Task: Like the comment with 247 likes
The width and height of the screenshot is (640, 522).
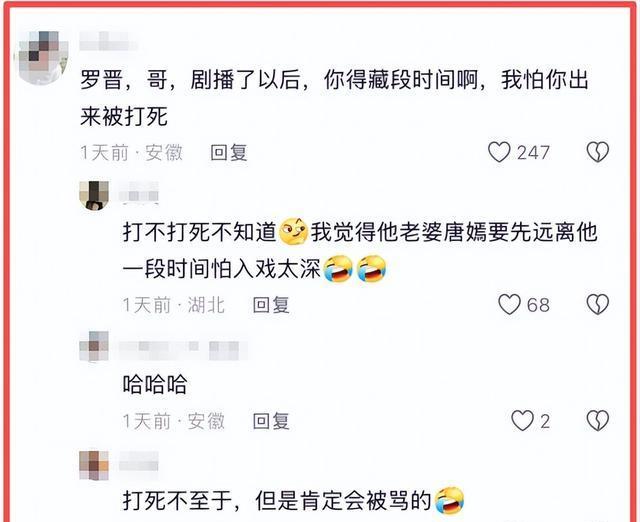Action: 500,152
